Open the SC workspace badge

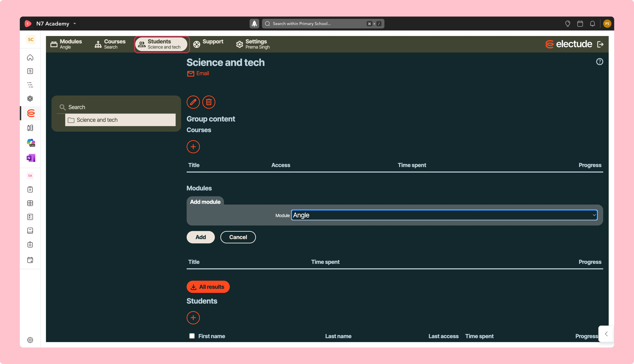(31, 40)
